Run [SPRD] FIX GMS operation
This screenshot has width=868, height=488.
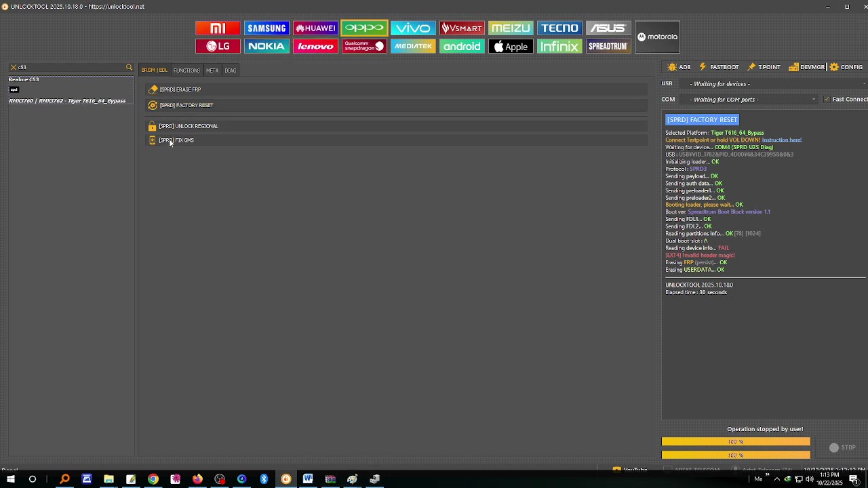coord(397,140)
